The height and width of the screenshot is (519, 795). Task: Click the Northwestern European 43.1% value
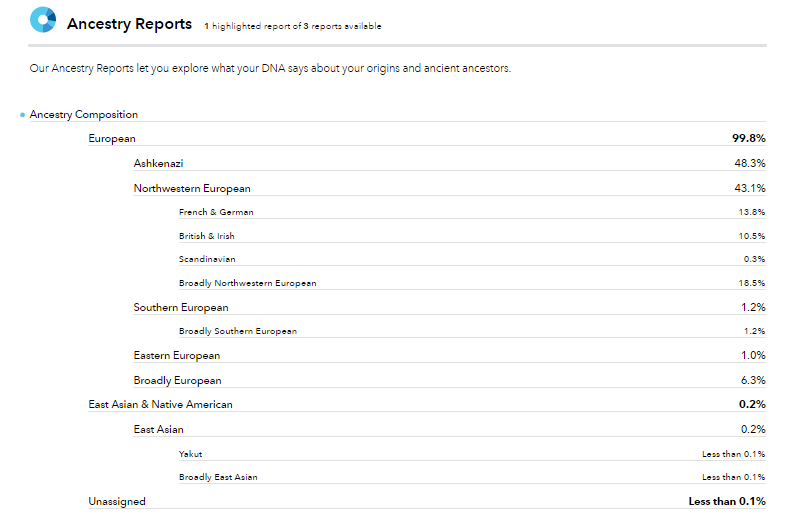(x=749, y=188)
